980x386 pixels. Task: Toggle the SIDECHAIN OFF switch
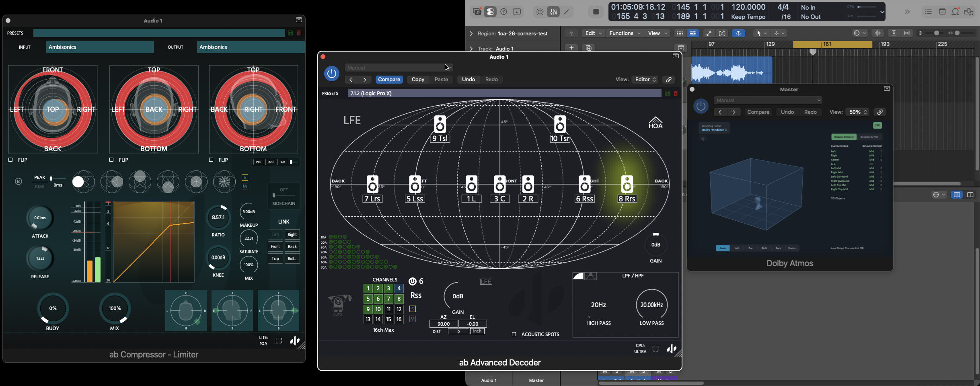pyautogui.click(x=284, y=195)
